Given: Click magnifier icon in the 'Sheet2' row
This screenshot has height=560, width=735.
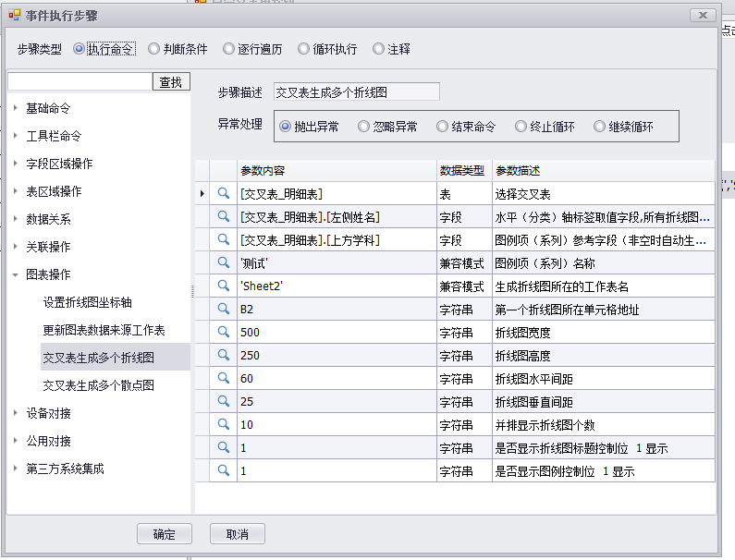Looking at the screenshot, I should [x=223, y=286].
